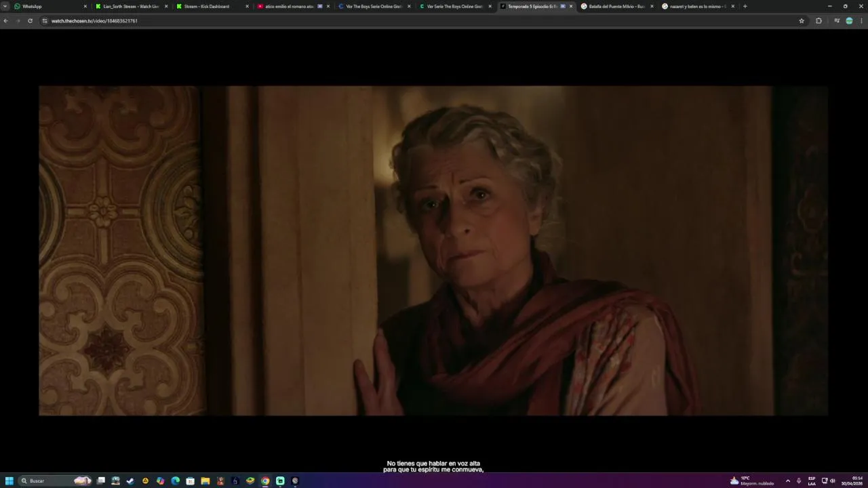
Task: Bookmark this page with the star
Action: pos(802,21)
